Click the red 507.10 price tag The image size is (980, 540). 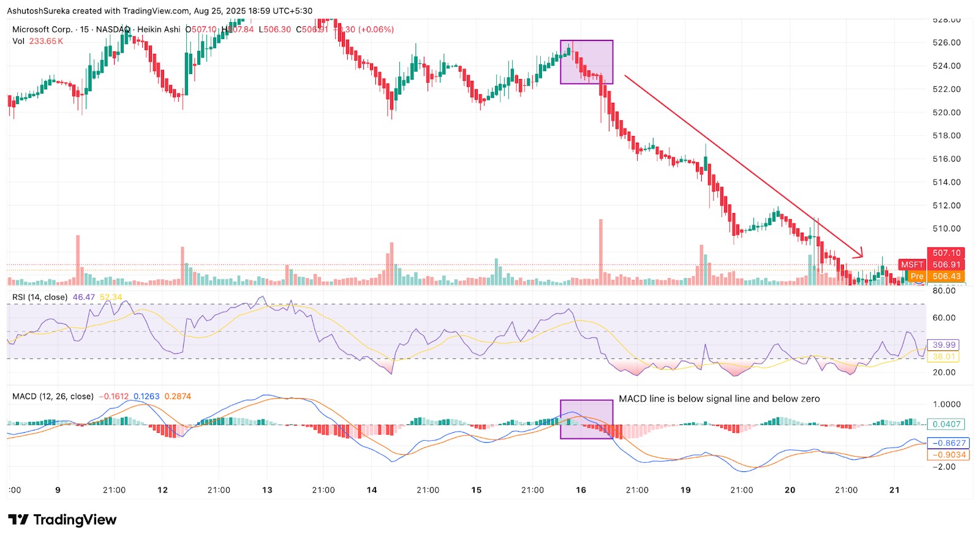coord(946,253)
